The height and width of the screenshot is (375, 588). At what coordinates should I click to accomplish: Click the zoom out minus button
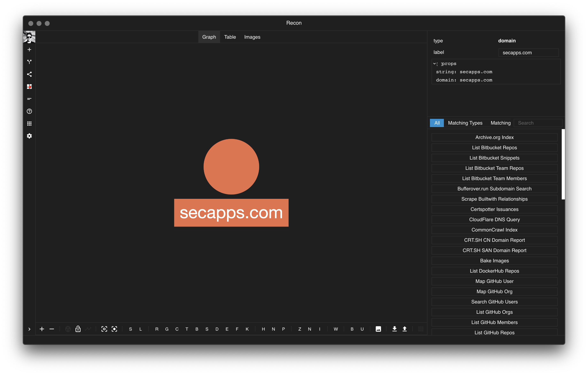[52, 329]
